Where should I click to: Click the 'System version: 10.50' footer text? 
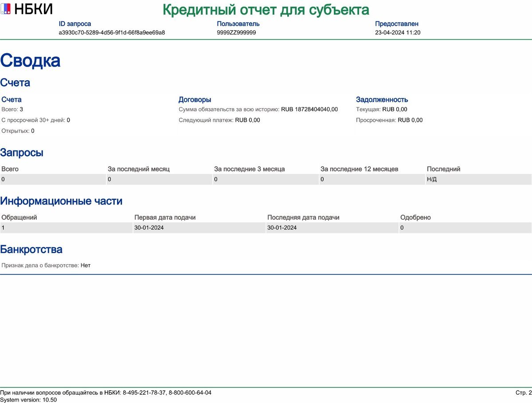click(x=28, y=399)
